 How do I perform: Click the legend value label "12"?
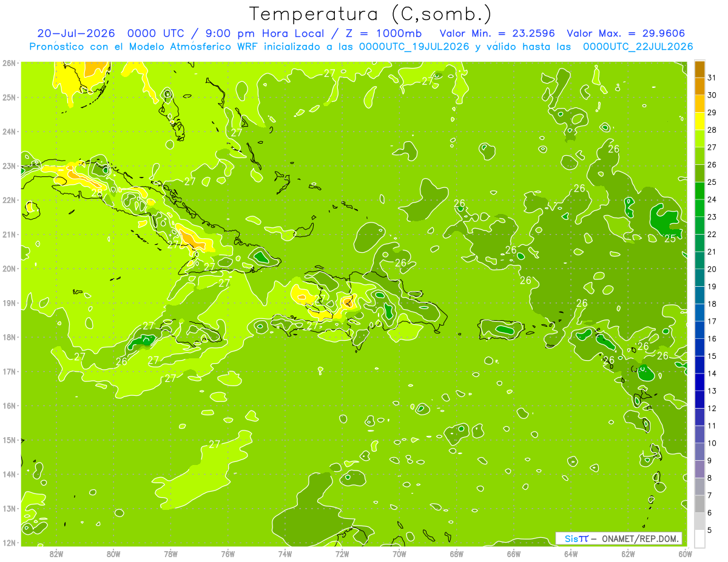coord(712,408)
